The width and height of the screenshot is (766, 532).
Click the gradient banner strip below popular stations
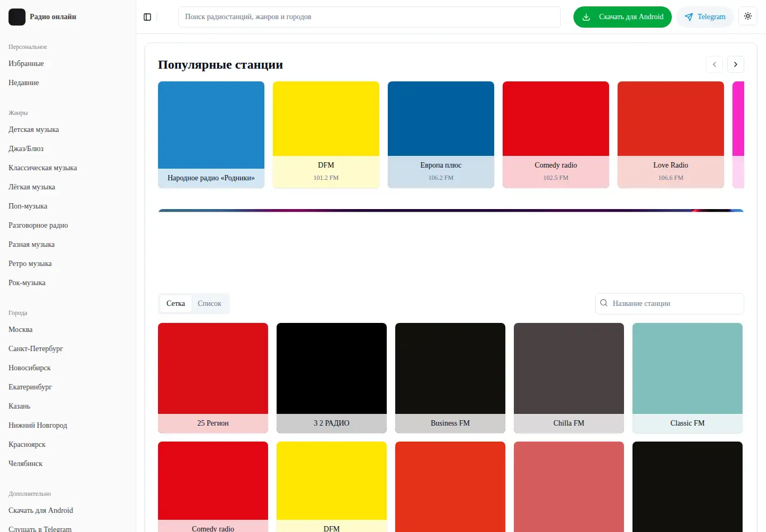click(x=451, y=211)
